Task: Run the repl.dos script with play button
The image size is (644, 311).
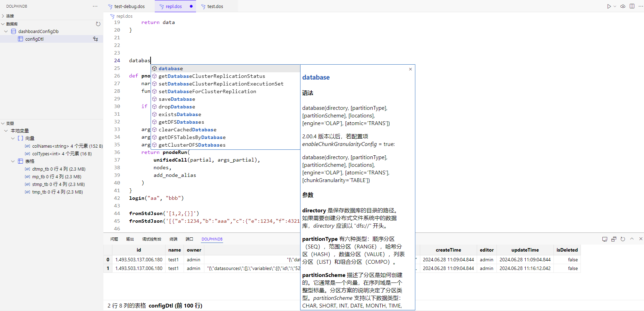Action: [609, 6]
